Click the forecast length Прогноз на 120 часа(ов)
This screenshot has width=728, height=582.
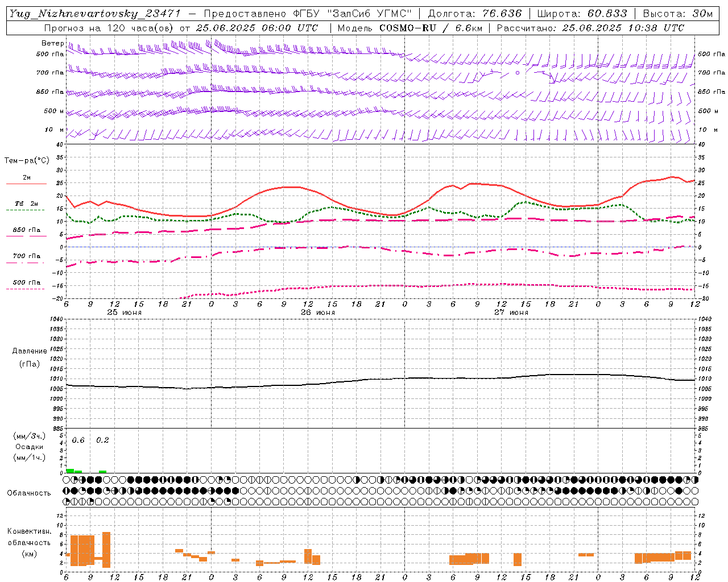pos(110,28)
